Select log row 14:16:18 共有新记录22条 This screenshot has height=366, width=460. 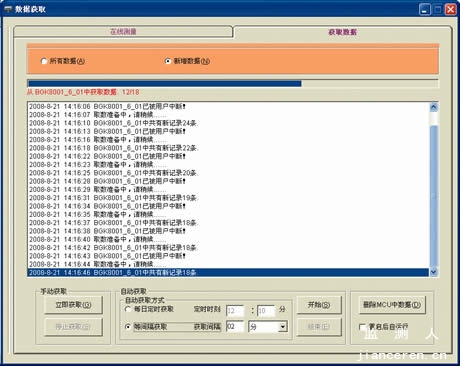pos(228,148)
